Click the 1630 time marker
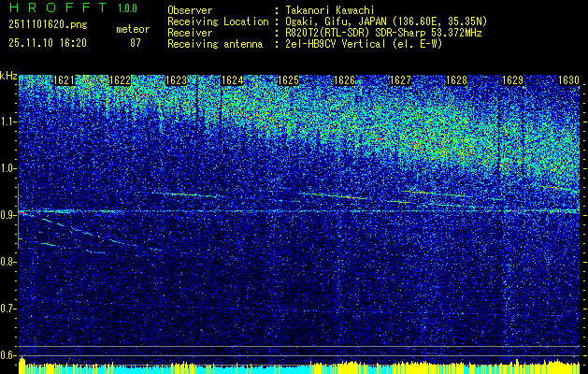The height and width of the screenshot is (374, 588). [x=569, y=80]
